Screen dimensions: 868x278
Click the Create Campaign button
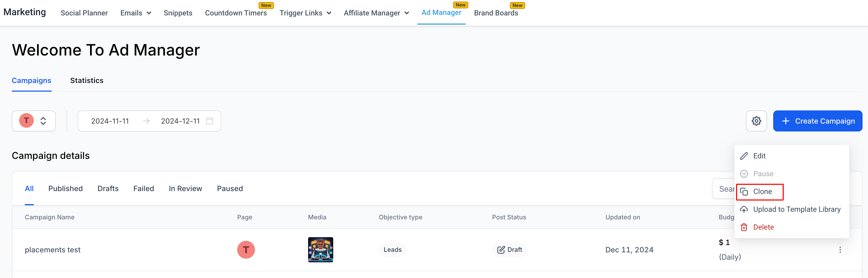tap(817, 121)
